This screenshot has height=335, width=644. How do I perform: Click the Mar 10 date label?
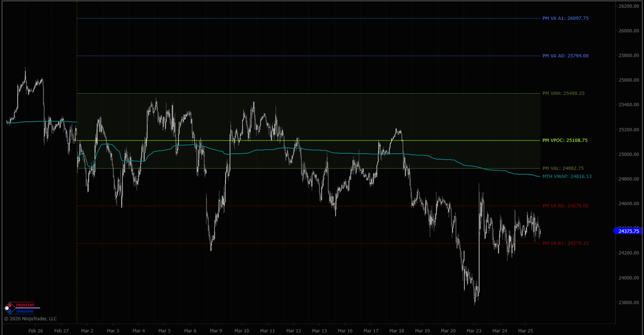pyautogui.click(x=242, y=331)
